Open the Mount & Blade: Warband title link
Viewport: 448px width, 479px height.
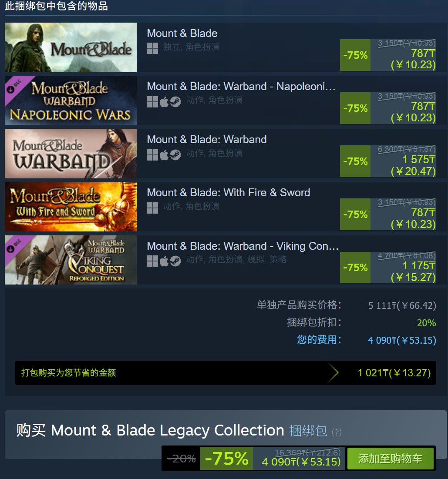coord(207,139)
